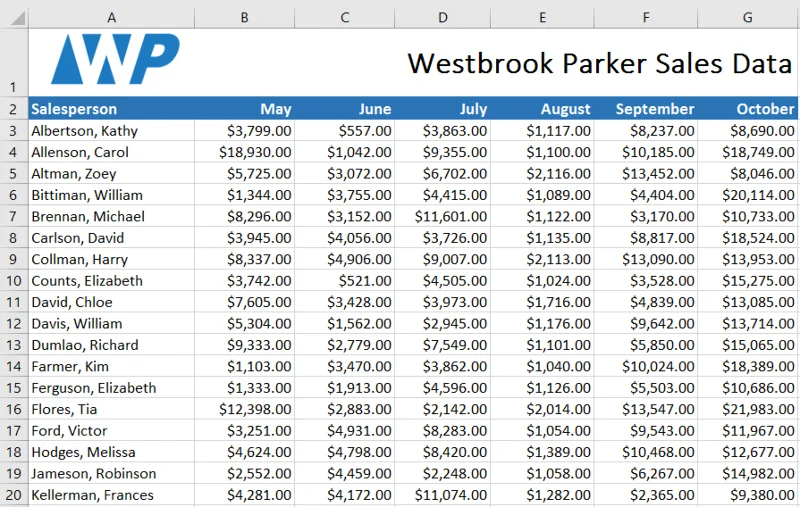Select row 1 header
Viewport: 800px width, 507px height.
[x=14, y=62]
